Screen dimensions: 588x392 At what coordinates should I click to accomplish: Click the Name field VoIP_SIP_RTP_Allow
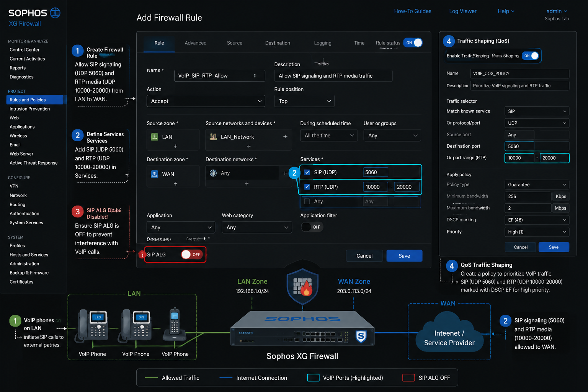pyautogui.click(x=220, y=76)
